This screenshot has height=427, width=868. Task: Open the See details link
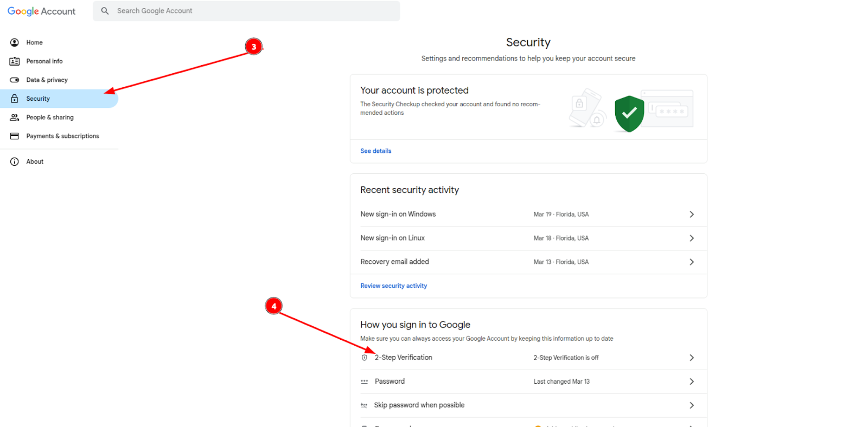pos(376,151)
